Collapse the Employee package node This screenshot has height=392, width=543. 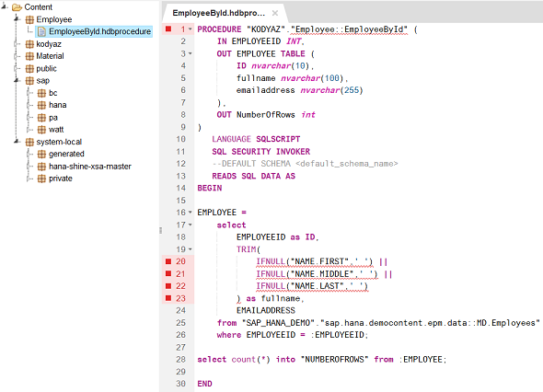[17, 19]
